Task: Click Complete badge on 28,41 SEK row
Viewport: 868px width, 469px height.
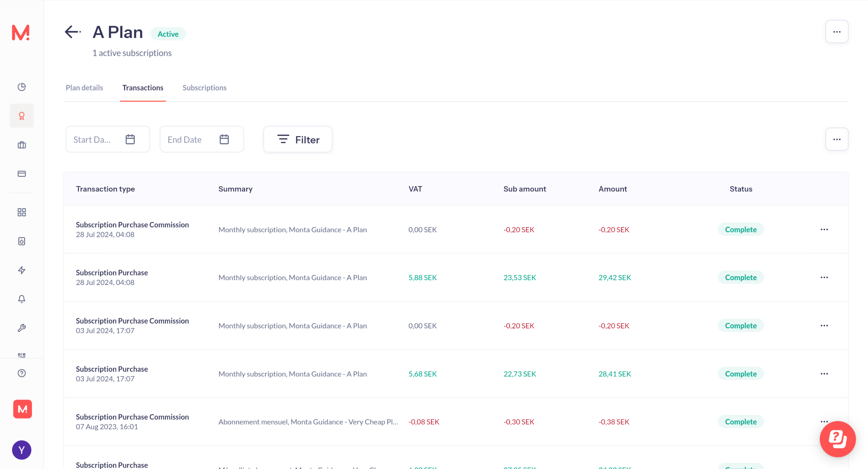Action: pos(741,374)
